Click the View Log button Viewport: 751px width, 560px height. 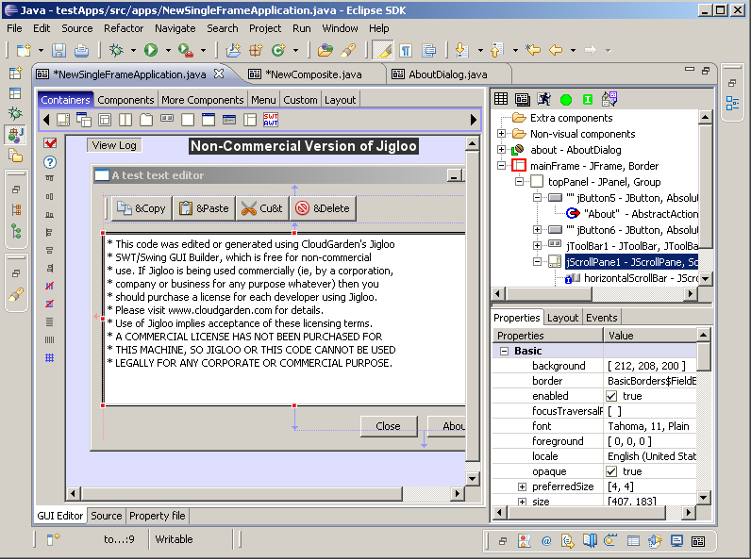tap(114, 145)
